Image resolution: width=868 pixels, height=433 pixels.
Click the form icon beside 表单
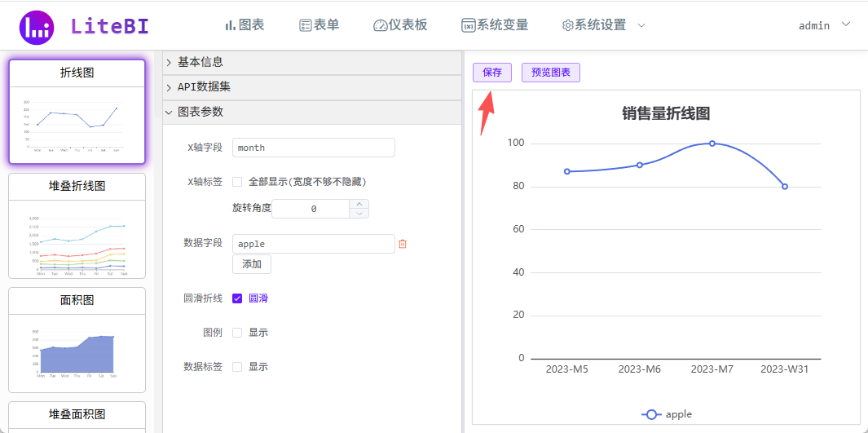click(306, 25)
